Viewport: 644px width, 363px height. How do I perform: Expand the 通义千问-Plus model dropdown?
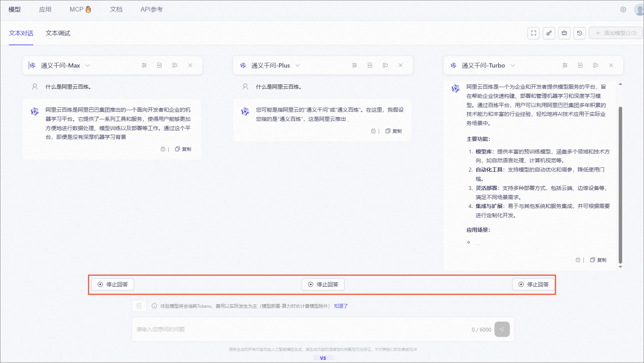298,65
